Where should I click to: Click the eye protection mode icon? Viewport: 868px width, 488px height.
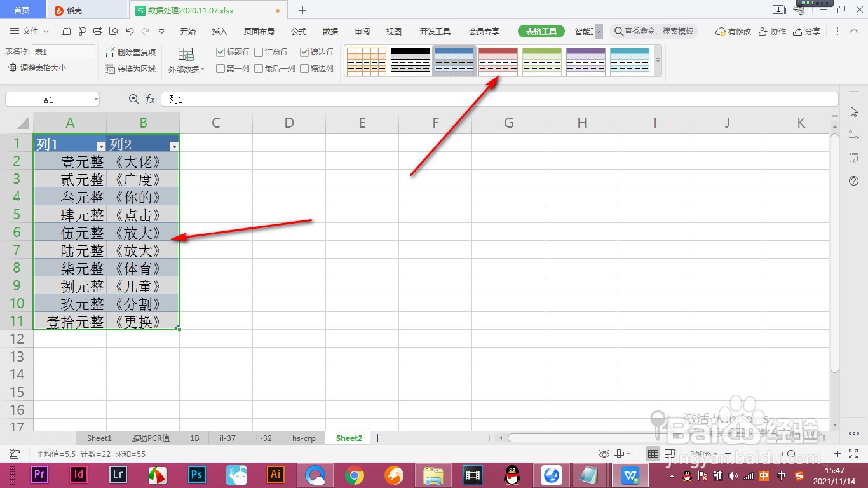point(604,454)
